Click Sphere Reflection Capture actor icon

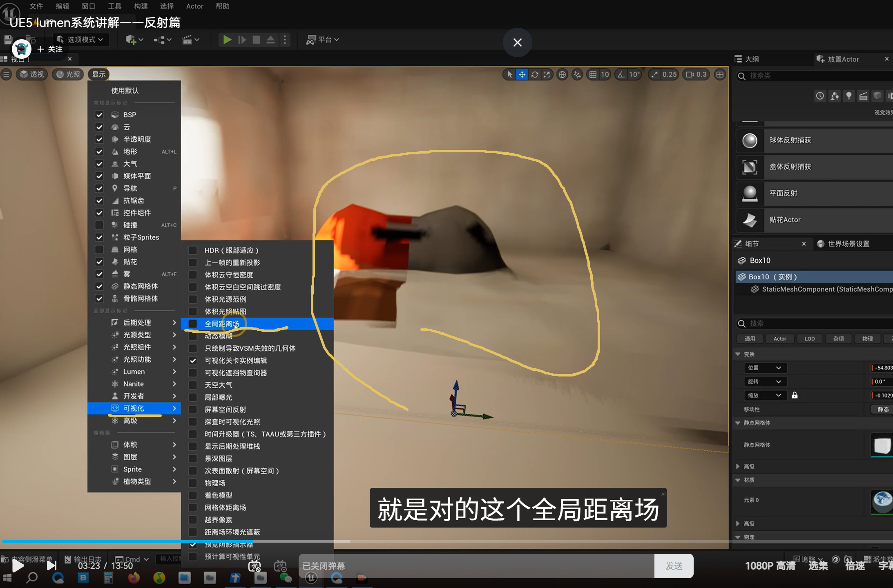coord(750,140)
